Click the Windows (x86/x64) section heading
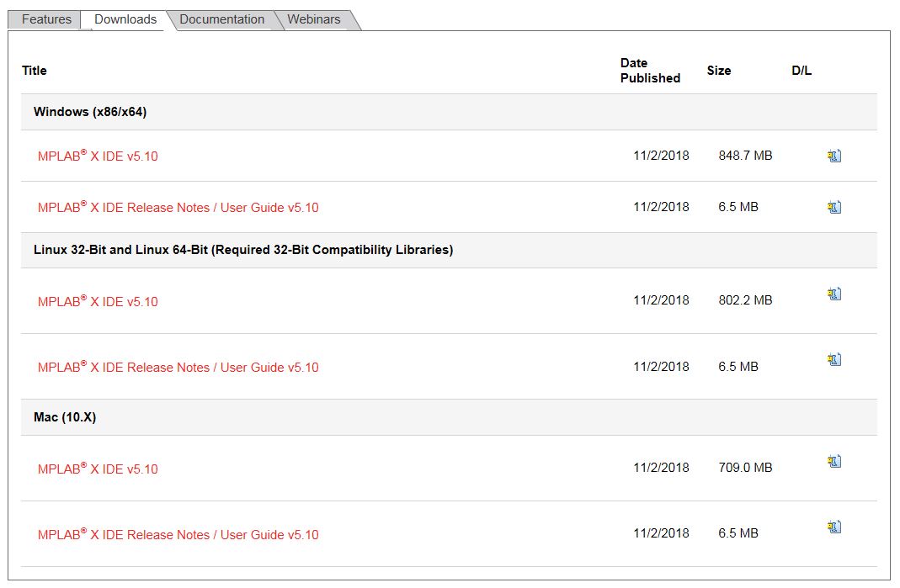This screenshot has width=900, height=588. click(90, 112)
